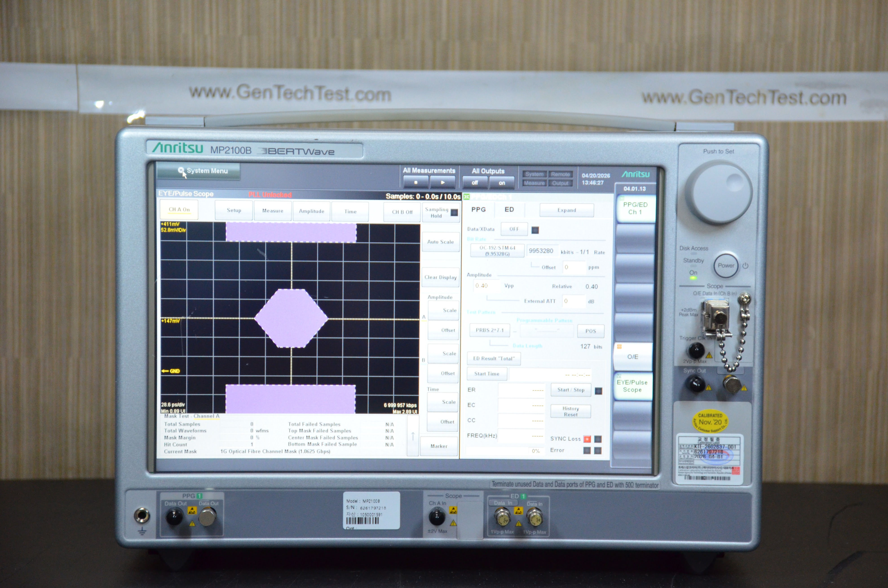Click Amplitude B Scale button
The image size is (888, 588).
pyautogui.click(x=443, y=354)
